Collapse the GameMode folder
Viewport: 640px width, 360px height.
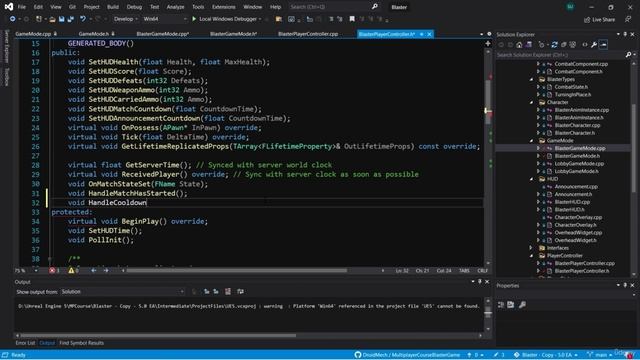531,140
